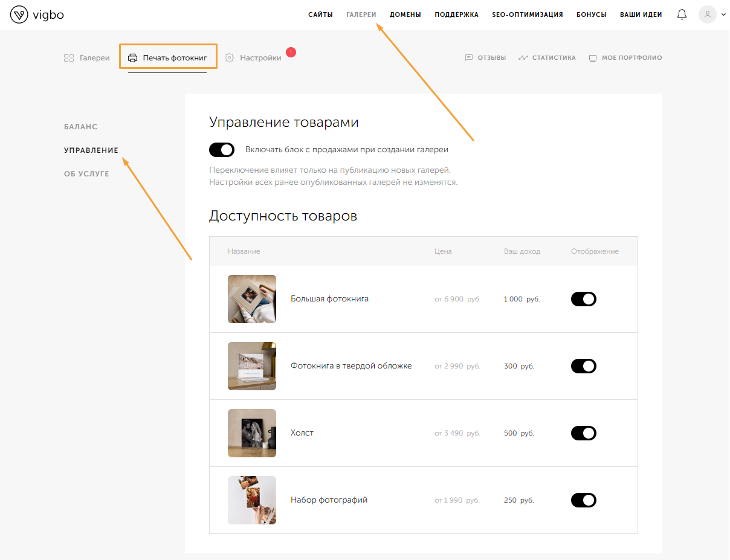730x560 pixels.
Task: Turn off Холст product display
Action: click(x=583, y=433)
